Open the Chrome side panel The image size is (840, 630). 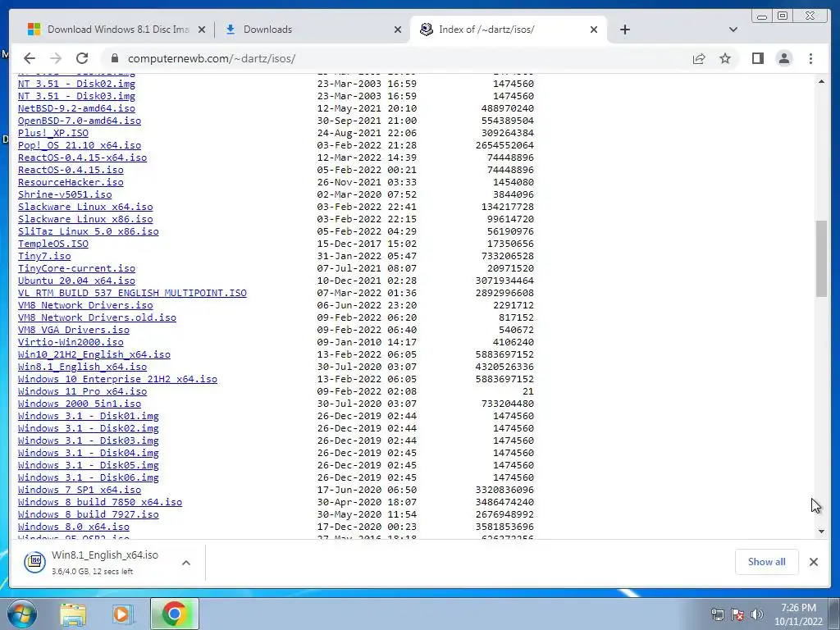[x=757, y=58]
